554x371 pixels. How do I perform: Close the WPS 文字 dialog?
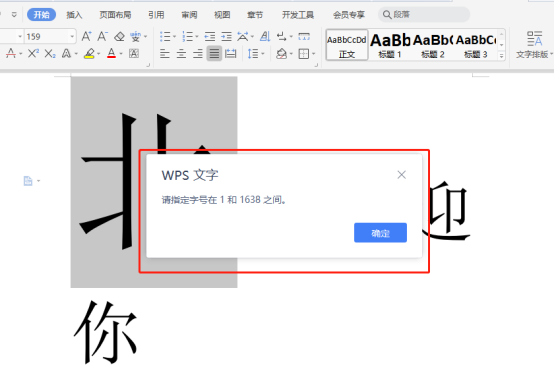click(x=401, y=175)
